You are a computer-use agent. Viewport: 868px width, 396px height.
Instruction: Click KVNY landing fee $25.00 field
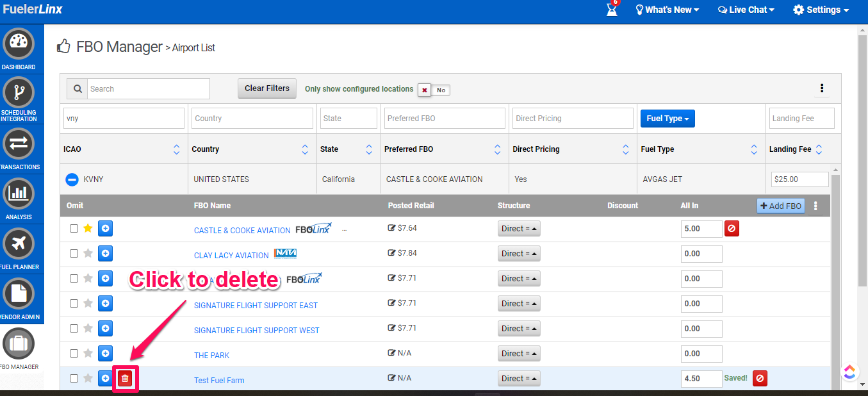point(800,179)
